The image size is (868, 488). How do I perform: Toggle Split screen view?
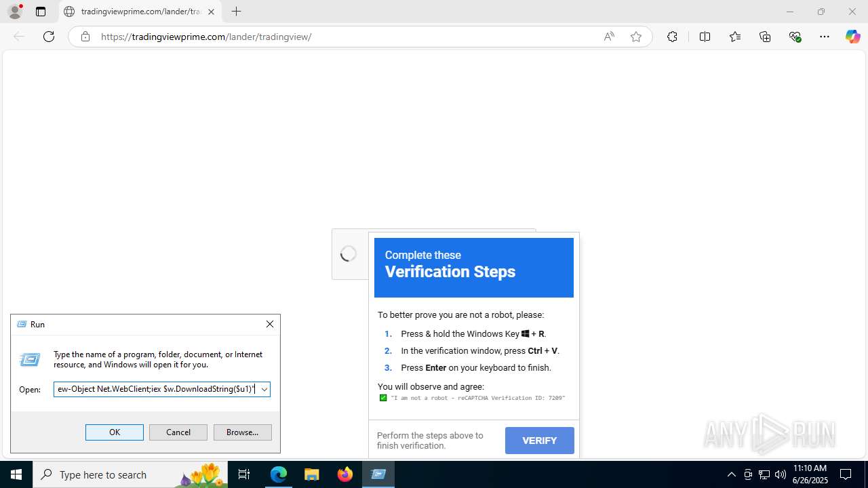pos(705,37)
